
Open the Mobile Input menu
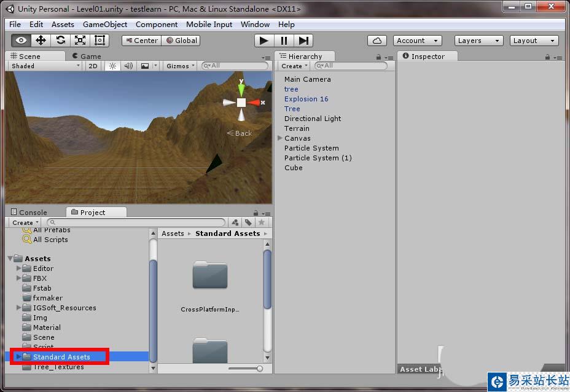pos(209,25)
